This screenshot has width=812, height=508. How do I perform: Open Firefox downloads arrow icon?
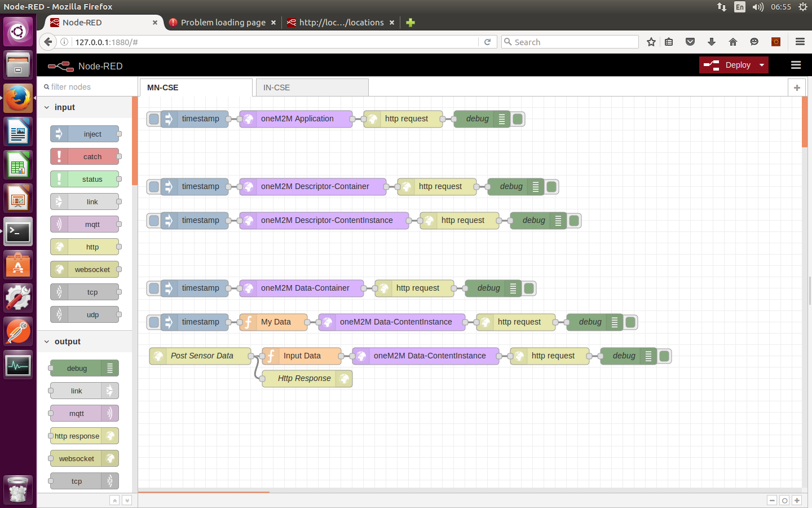[712, 42]
